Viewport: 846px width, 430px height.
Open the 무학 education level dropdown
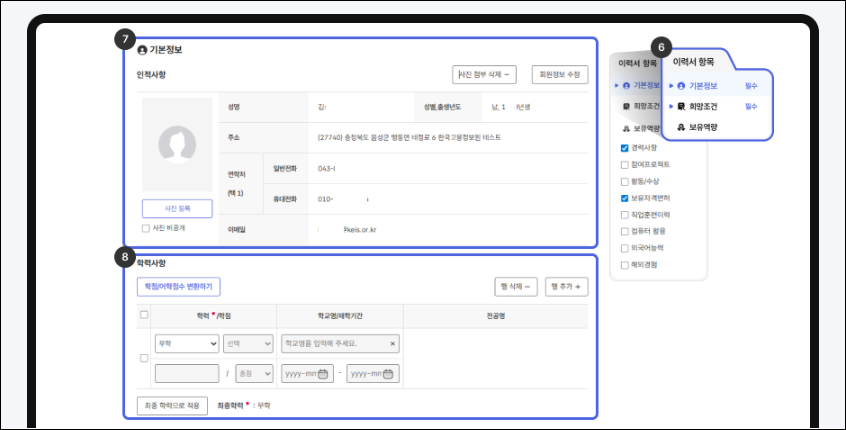tap(187, 344)
